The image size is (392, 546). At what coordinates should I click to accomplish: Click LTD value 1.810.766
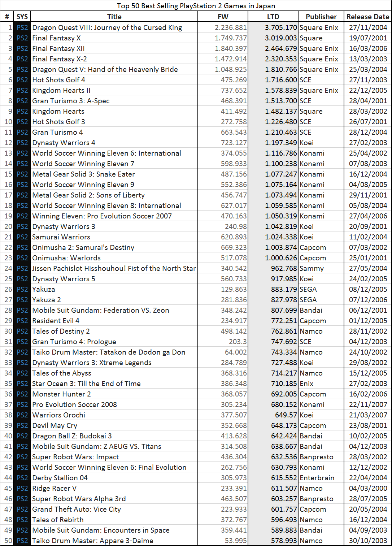click(281, 69)
